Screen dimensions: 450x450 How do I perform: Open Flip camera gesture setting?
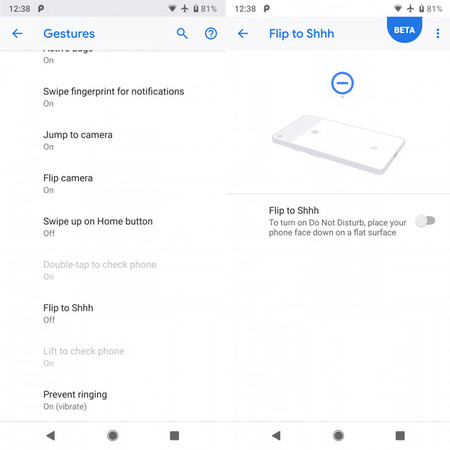[113, 184]
